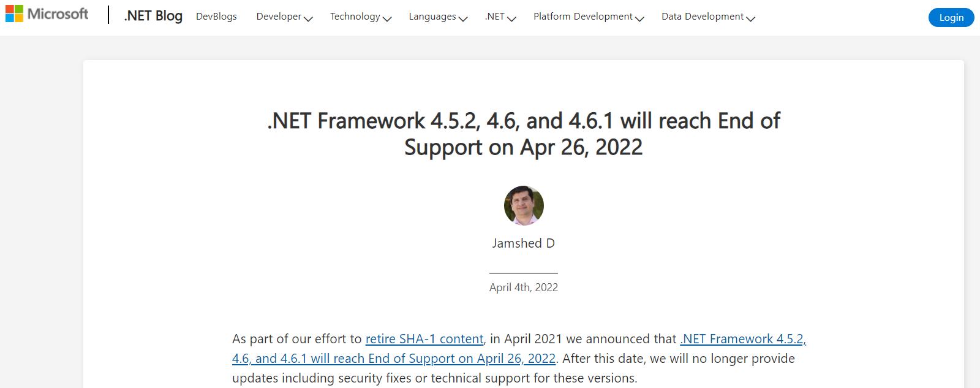980x388 pixels.
Task: Expand the Developer menu
Action: coord(284,17)
